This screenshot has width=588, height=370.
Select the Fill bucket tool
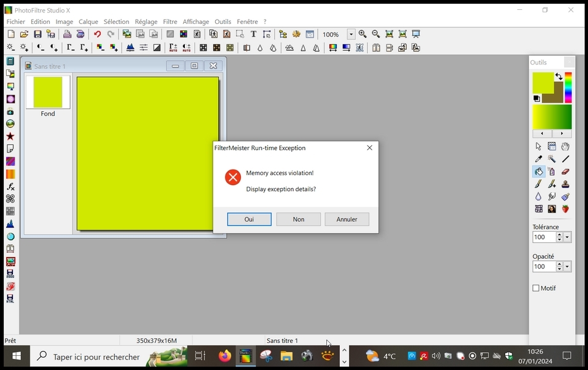538,171
